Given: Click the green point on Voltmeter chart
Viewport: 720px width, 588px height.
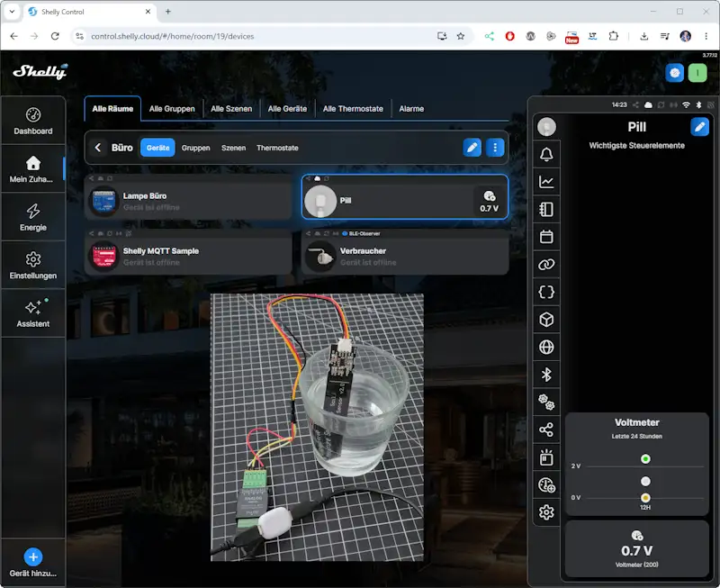Looking at the screenshot, I should 645,459.
